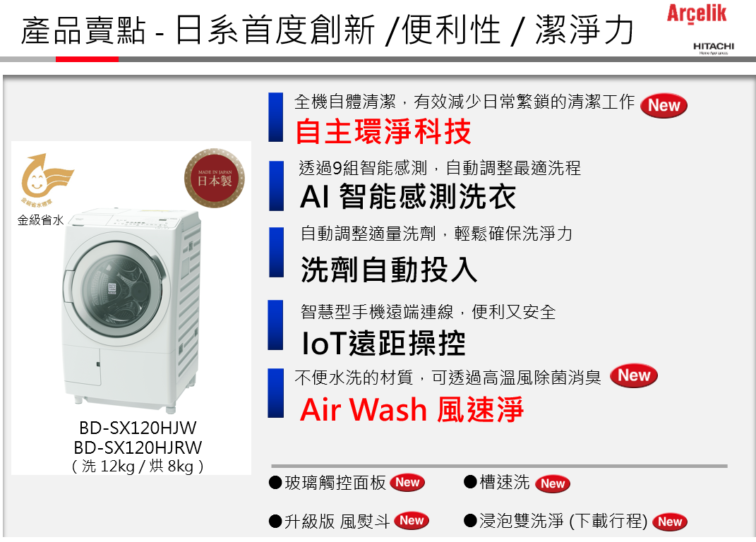Click the blue bar beside 自主環淨科技

tap(276, 117)
